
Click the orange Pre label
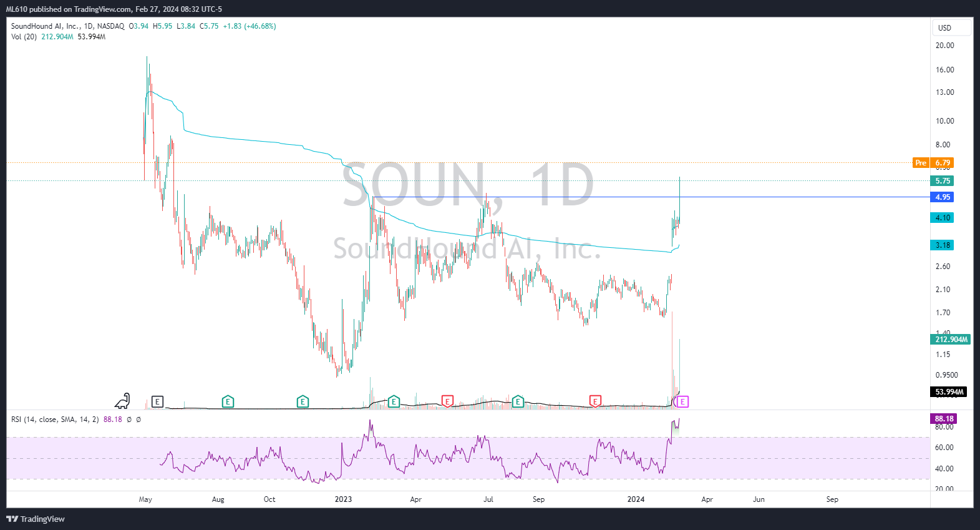[x=921, y=163]
